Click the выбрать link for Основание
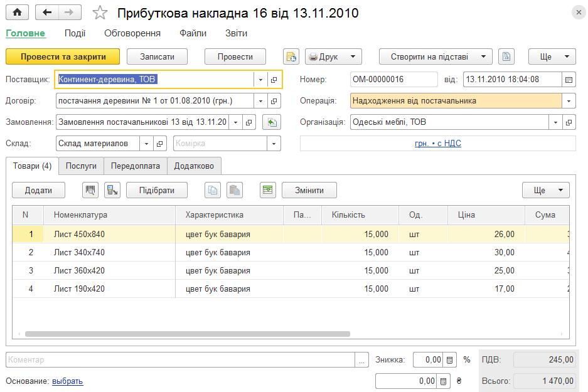This screenshot has height=392, width=588. pos(68,381)
